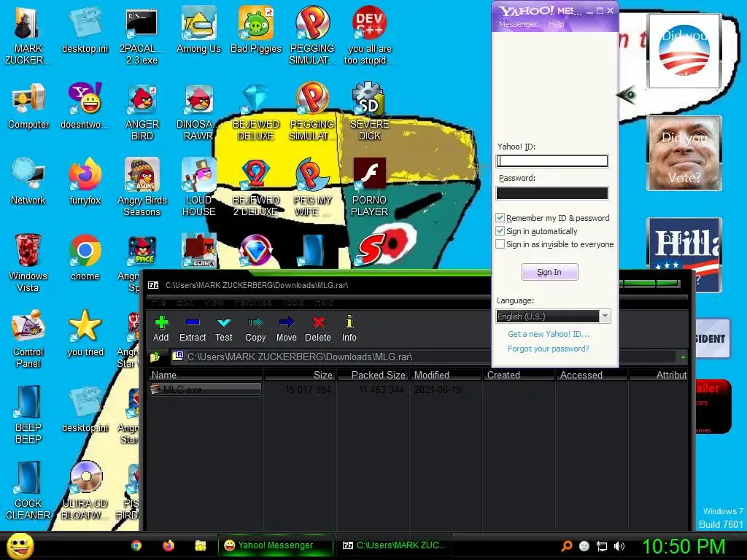The image size is (747, 560).
Task: Open the Computer desktop icon
Action: pos(28,106)
